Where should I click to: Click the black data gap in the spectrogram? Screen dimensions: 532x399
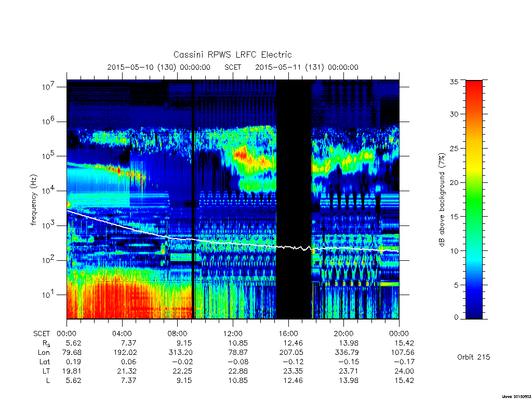click(294, 199)
